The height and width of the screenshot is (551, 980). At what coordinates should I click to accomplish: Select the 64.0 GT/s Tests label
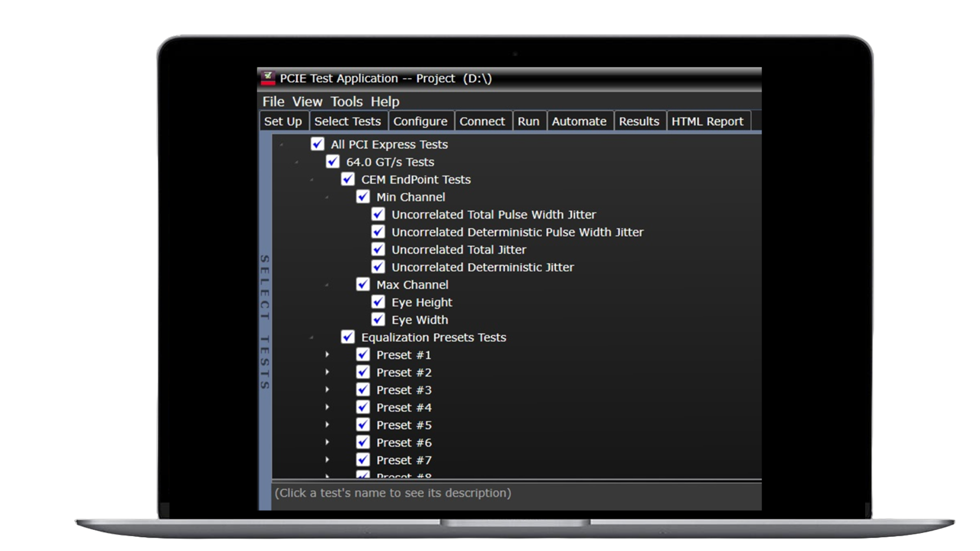coord(390,162)
